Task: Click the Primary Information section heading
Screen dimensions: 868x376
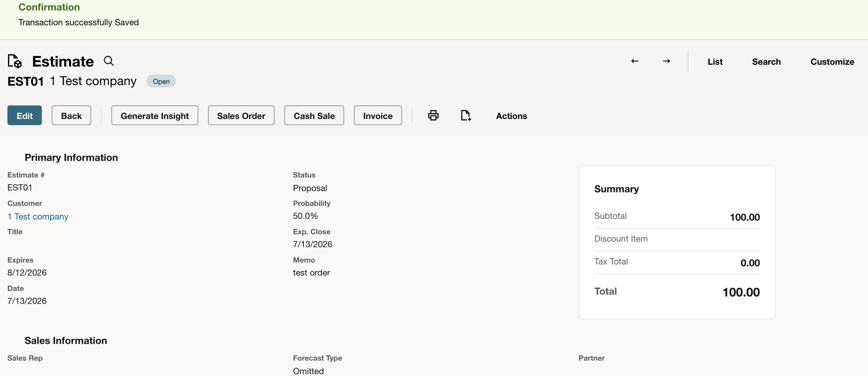Action: pos(71,157)
